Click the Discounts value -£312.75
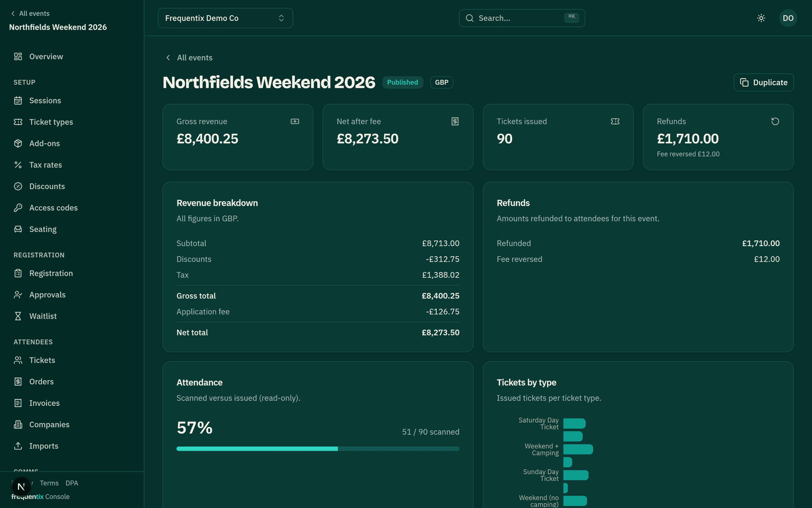 [x=442, y=259]
